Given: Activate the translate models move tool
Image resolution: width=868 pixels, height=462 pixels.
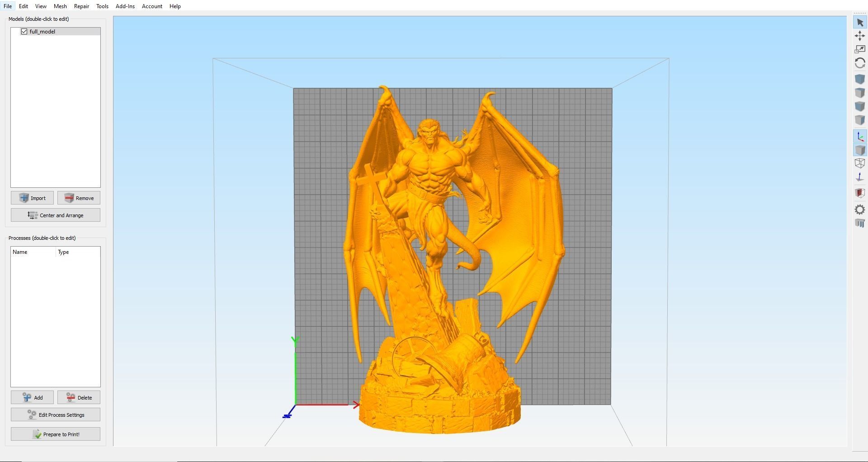Looking at the screenshot, I should (x=860, y=36).
